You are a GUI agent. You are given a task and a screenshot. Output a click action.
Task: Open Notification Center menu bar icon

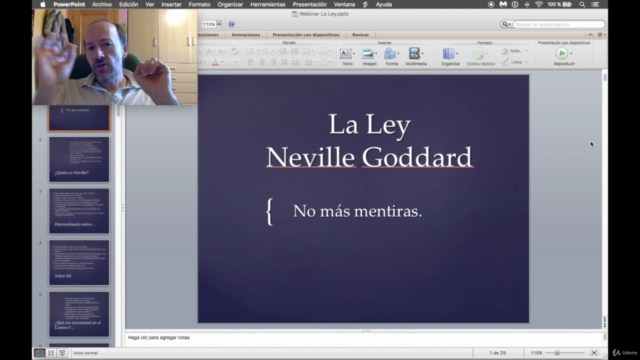pyautogui.click(x=596, y=4)
